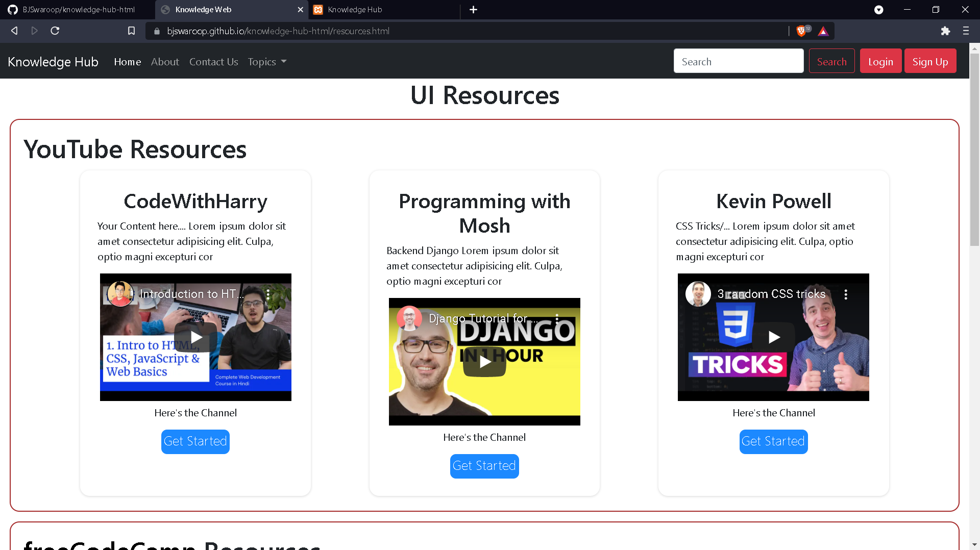Click Get Started under CodeWithHarry
Screen dimensions: 980x550
195,441
